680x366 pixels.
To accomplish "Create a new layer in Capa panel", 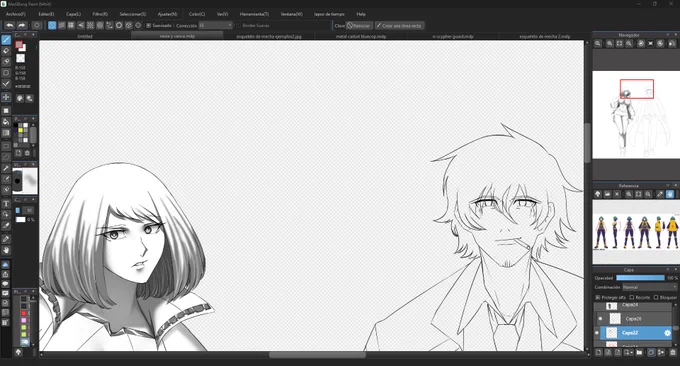I will (x=598, y=353).
